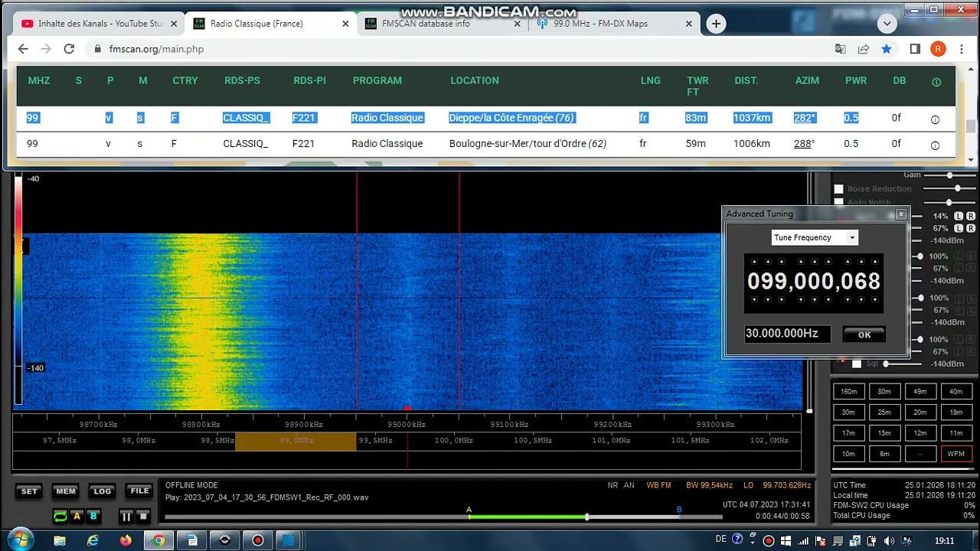Select the WFM mode button

[x=956, y=454]
